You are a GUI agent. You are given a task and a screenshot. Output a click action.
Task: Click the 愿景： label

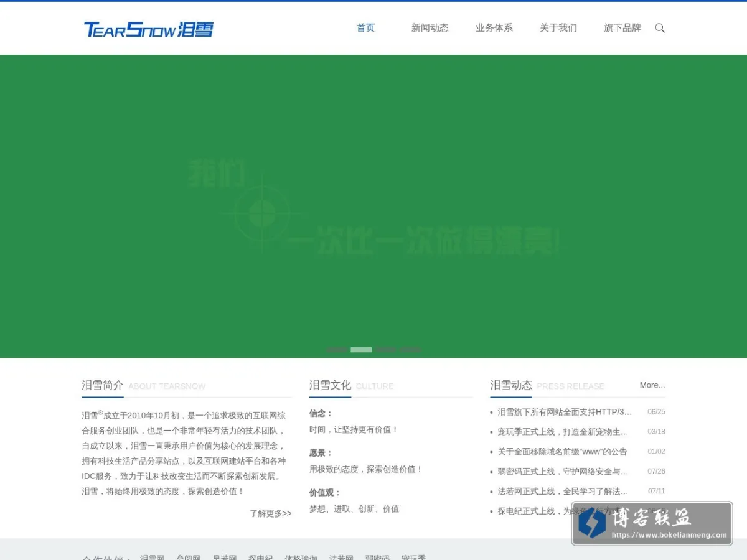click(x=321, y=453)
